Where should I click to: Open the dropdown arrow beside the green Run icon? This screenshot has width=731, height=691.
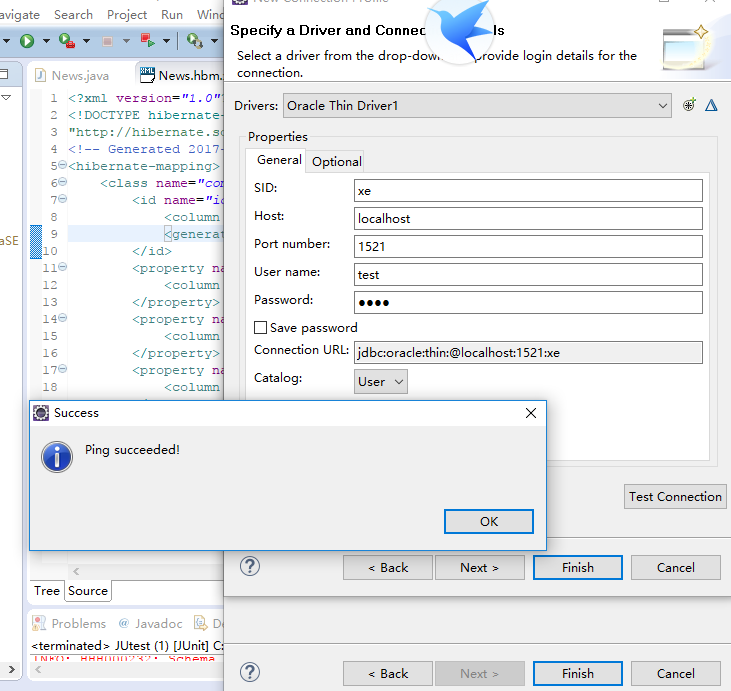point(46,41)
